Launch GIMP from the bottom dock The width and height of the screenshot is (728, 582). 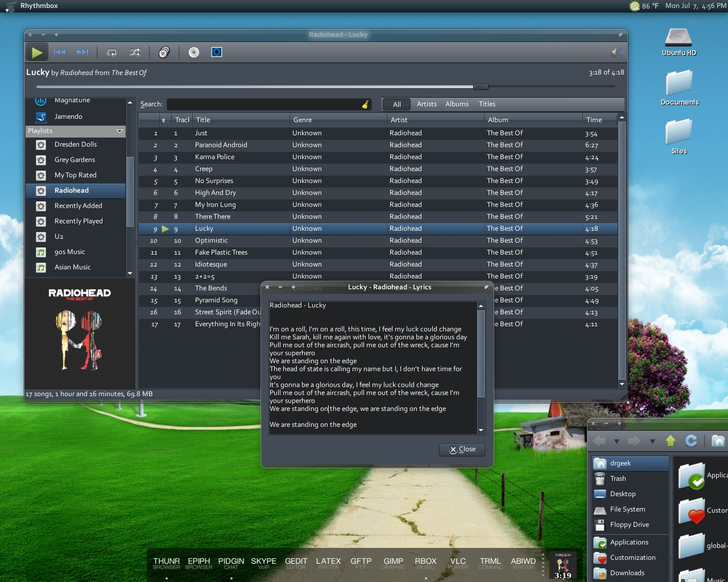tap(394, 563)
